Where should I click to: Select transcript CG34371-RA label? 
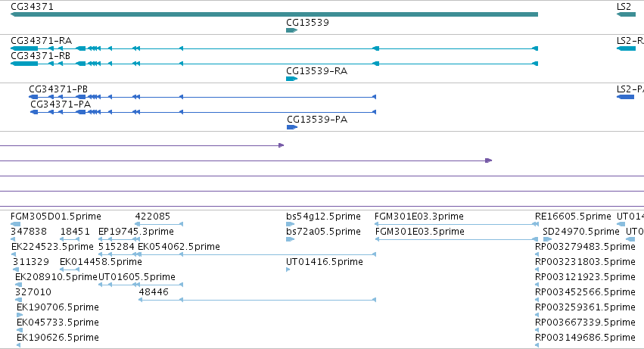(x=42, y=41)
